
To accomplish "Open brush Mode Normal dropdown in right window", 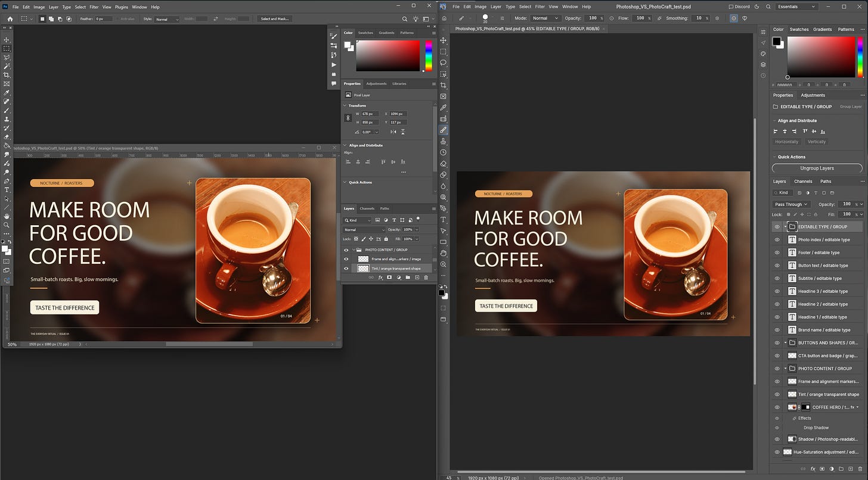I will click(x=545, y=18).
